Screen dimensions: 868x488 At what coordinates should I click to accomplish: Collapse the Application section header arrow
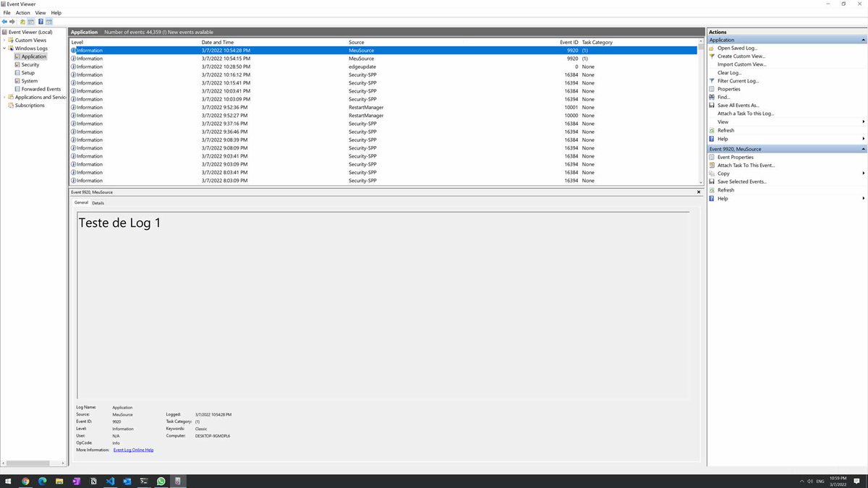click(x=862, y=40)
